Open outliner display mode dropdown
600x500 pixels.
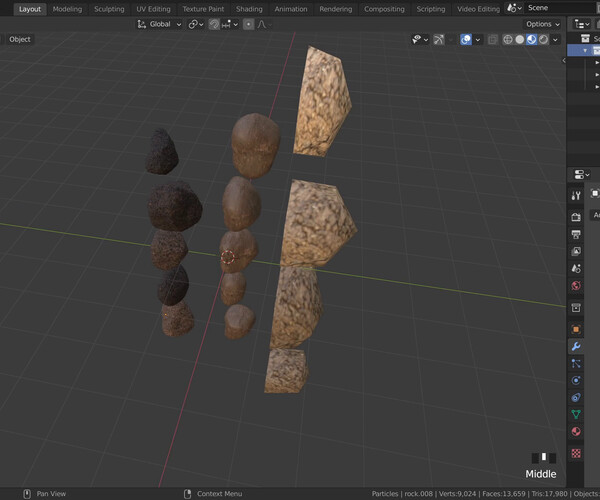(x=582, y=24)
